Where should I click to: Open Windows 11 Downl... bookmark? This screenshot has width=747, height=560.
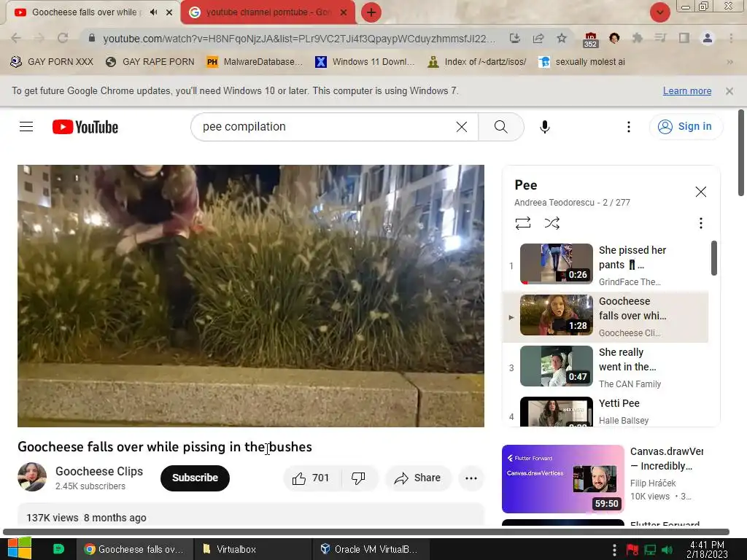[365, 62]
